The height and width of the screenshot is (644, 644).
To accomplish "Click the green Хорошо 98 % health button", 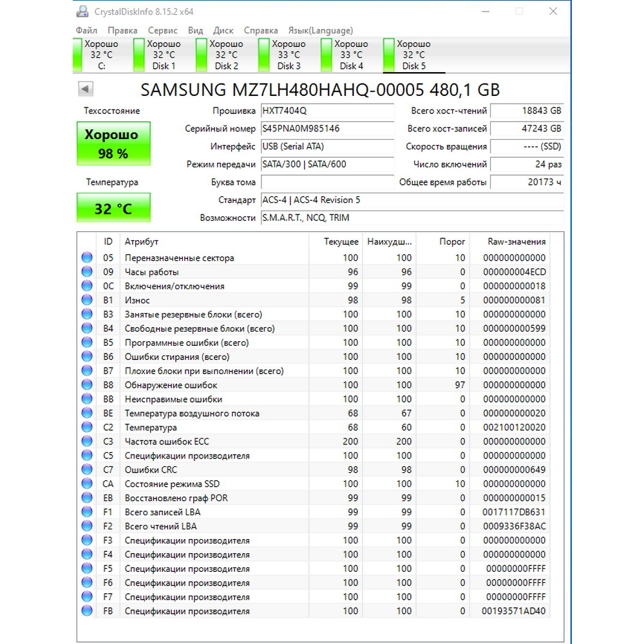I will pos(113,144).
